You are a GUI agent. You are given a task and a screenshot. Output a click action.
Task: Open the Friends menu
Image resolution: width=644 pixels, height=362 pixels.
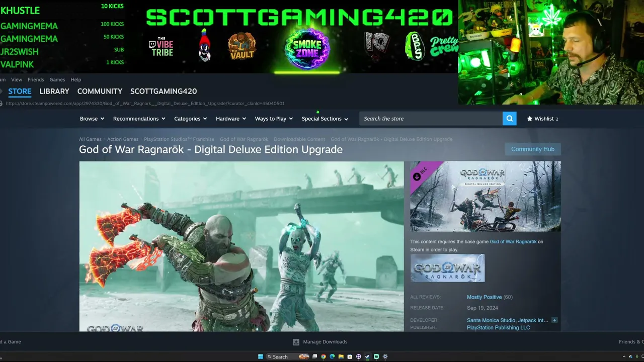(36, 79)
